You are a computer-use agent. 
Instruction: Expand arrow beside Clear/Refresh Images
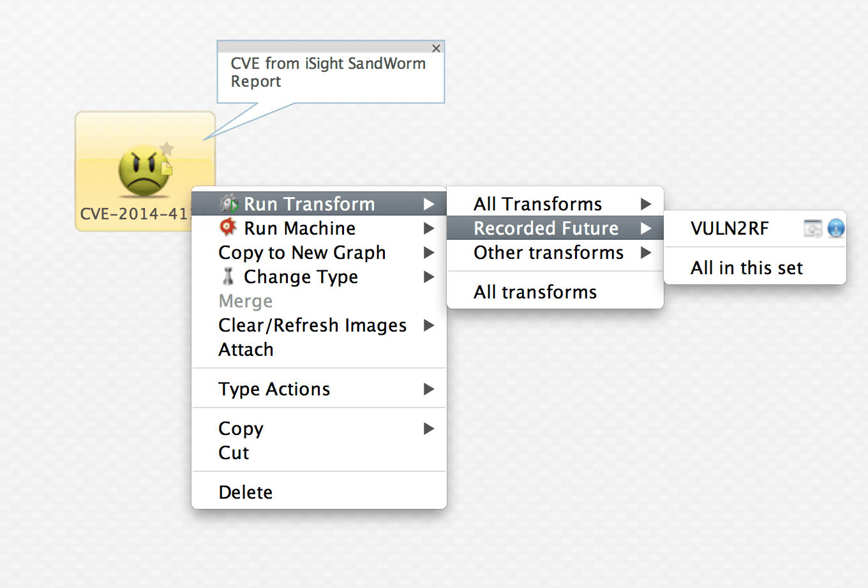(429, 325)
